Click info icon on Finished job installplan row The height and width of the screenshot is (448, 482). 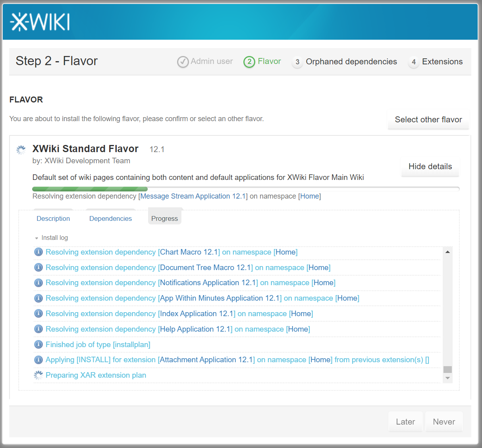click(39, 345)
